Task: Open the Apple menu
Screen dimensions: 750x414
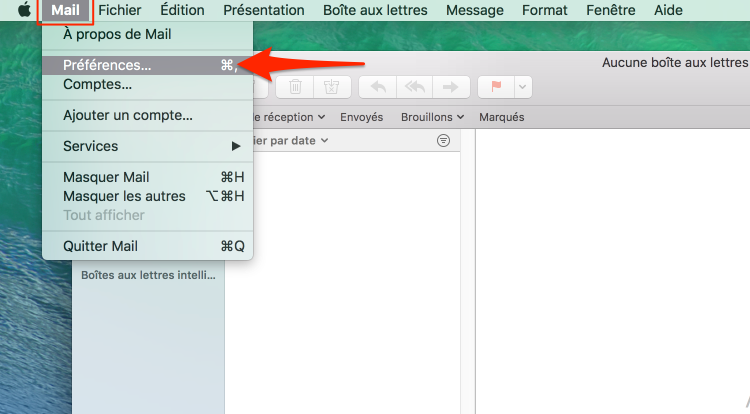Action: [24, 10]
